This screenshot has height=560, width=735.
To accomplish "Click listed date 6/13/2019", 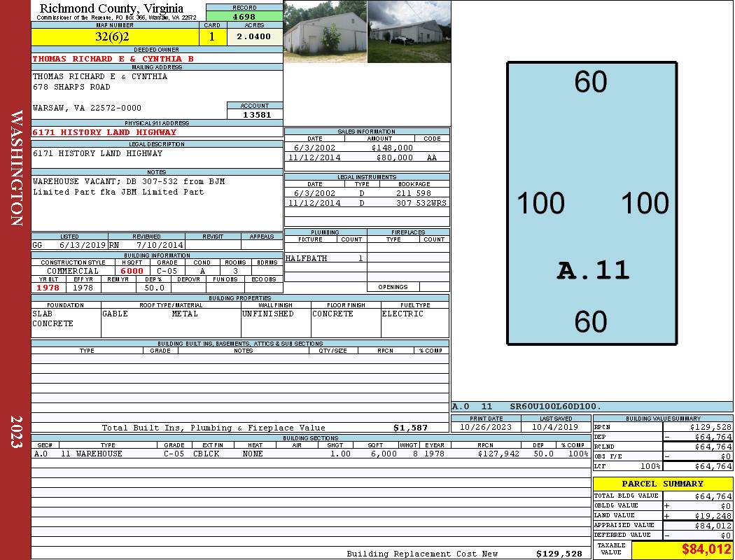I will [83, 244].
